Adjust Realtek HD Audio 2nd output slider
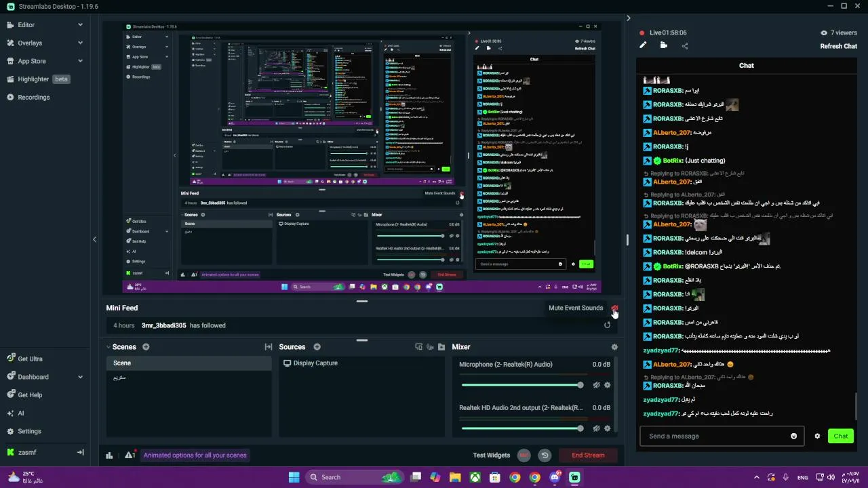 click(x=521, y=428)
